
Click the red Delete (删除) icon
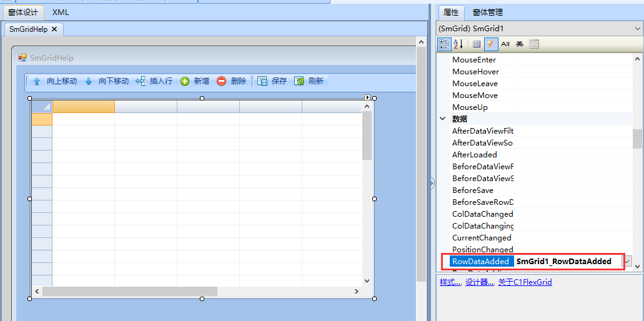tap(221, 81)
